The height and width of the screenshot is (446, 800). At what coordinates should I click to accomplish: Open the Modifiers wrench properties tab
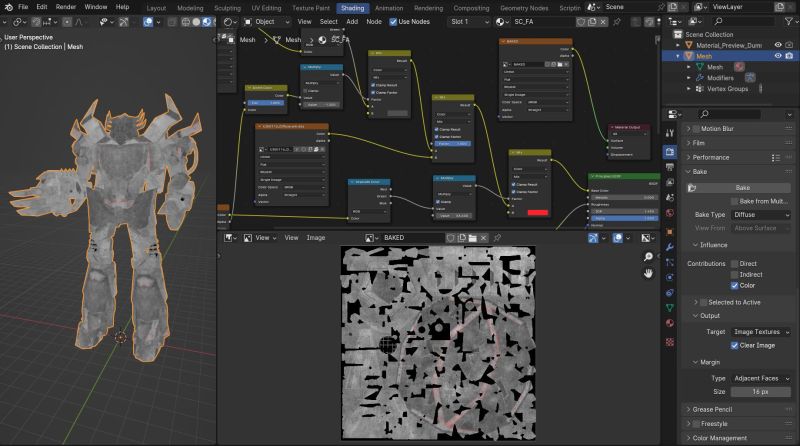pyautogui.click(x=670, y=247)
